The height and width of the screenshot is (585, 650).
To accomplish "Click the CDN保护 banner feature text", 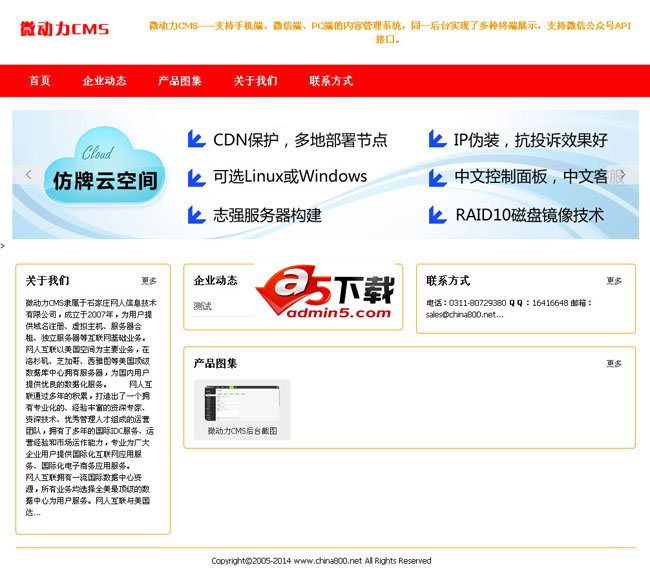I will 300,140.
